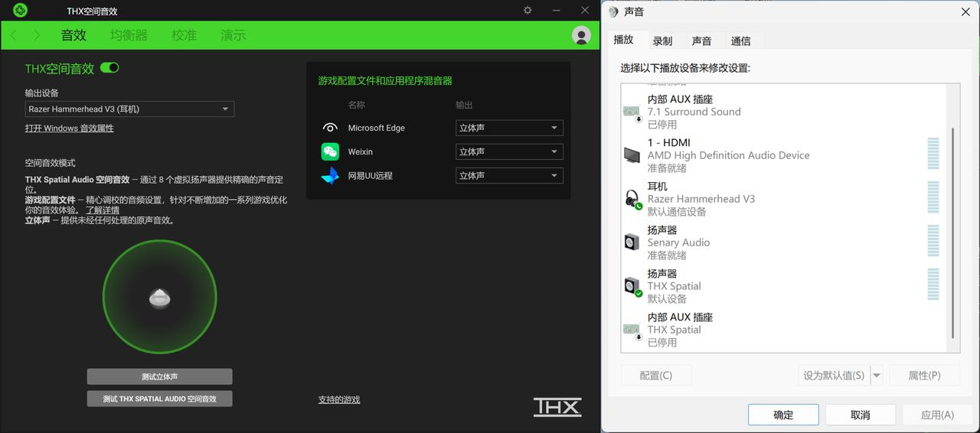
Task: Switch to the 校准 tab
Action: click(x=184, y=35)
